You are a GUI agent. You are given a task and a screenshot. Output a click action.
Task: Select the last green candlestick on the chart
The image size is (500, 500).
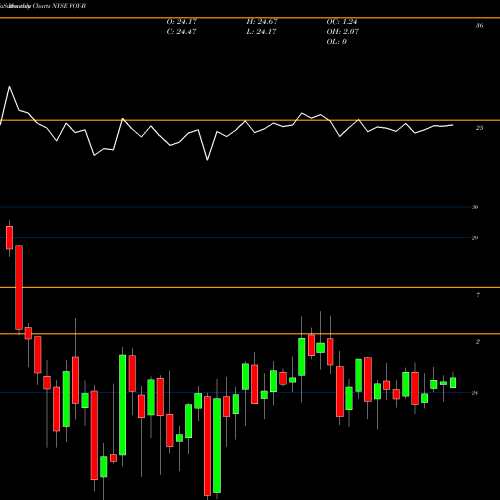tap(453, 382)
